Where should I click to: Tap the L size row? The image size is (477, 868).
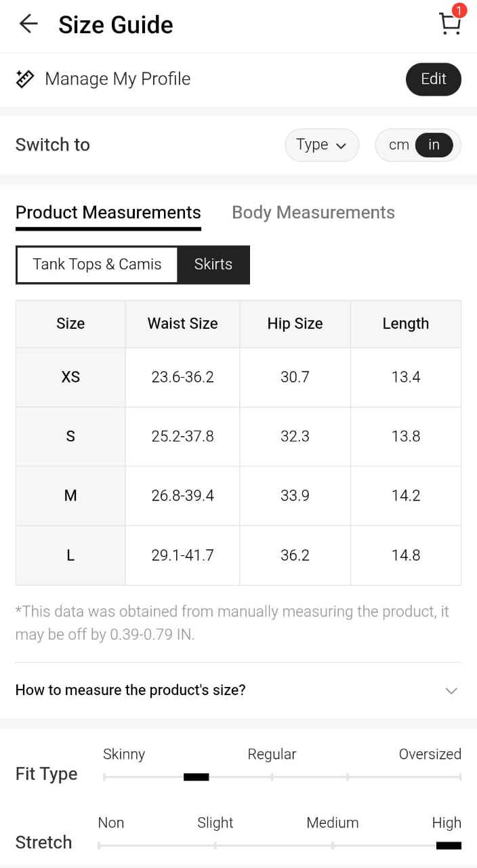70,555
